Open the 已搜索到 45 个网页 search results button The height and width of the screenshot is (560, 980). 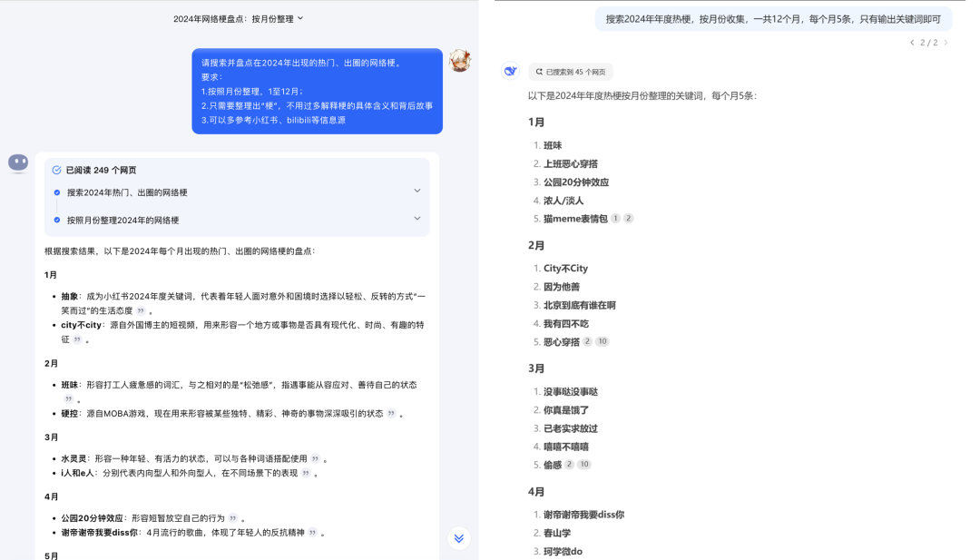tap(571, 72)
